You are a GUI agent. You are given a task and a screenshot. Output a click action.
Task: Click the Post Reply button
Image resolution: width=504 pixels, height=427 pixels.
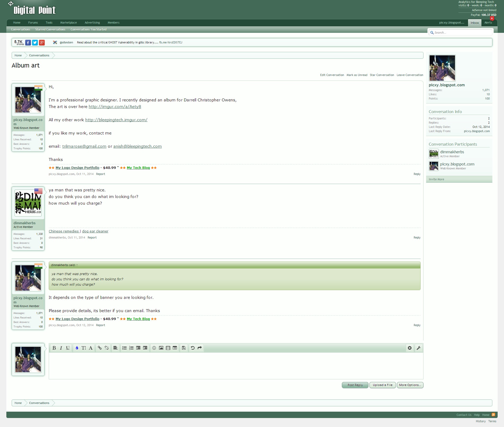pos(355,385)
